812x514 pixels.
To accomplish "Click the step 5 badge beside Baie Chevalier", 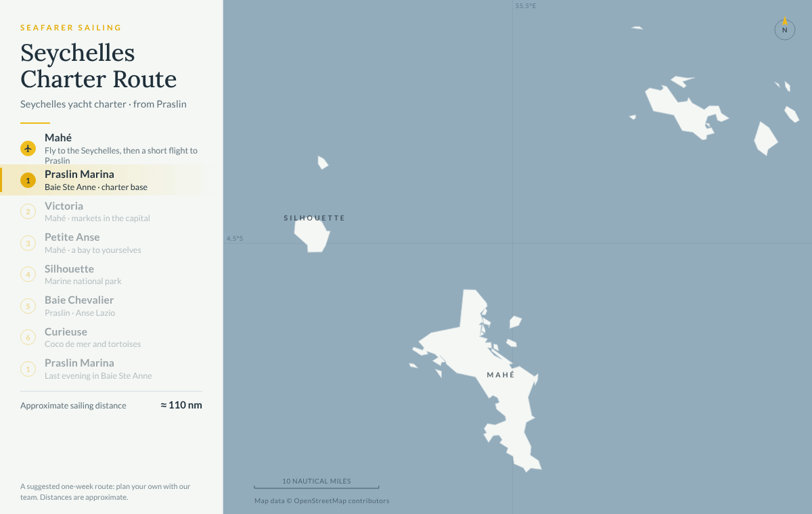I will point(28,306).
